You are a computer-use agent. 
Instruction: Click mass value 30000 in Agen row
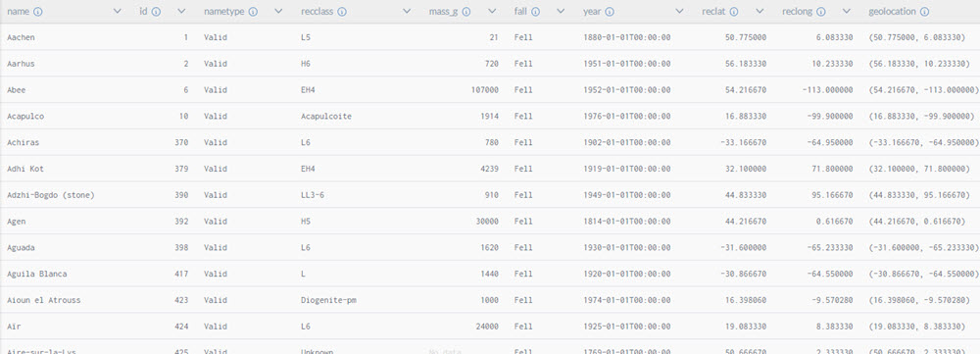[487, 222]
